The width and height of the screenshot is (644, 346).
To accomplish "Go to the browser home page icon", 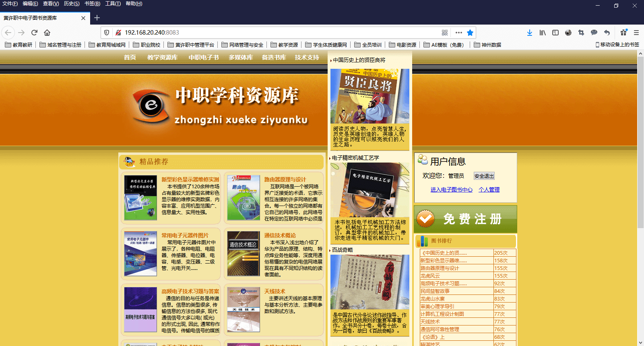I will (x=47, y=33).
